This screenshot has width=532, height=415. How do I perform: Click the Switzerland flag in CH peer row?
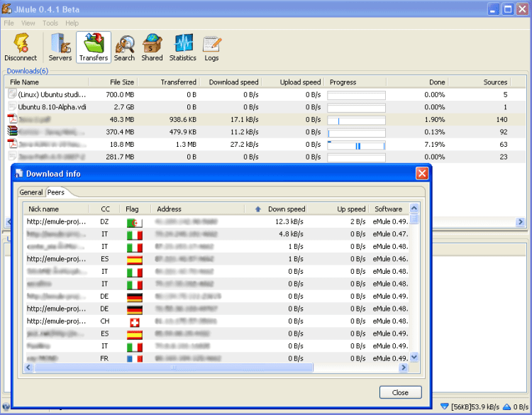(x=135, y=322)
